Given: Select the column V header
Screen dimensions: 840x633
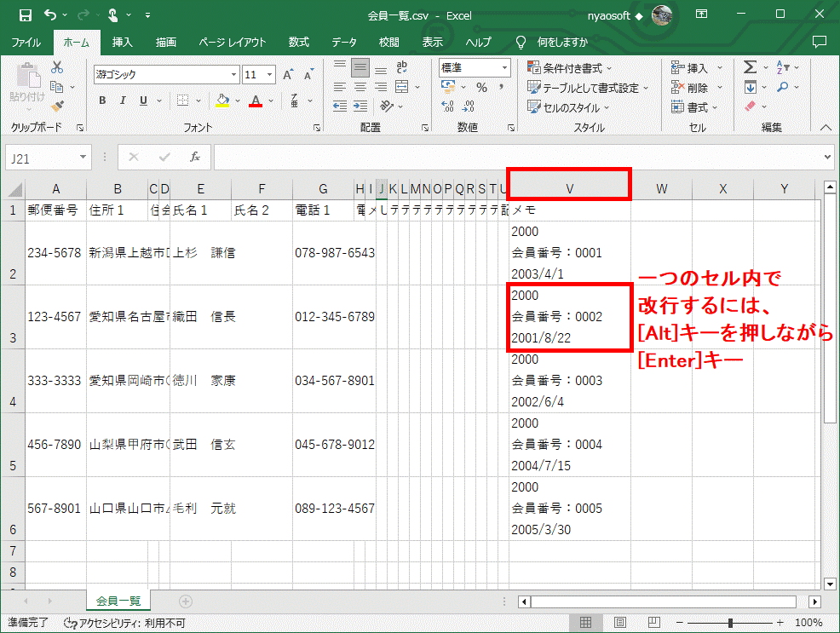Looking at the screenshot, I should coord(569,188).
